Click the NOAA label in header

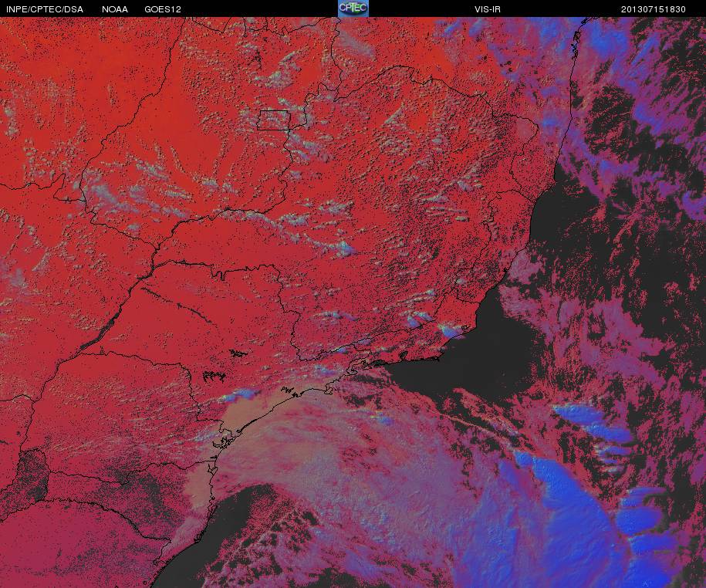click(114, 9)
